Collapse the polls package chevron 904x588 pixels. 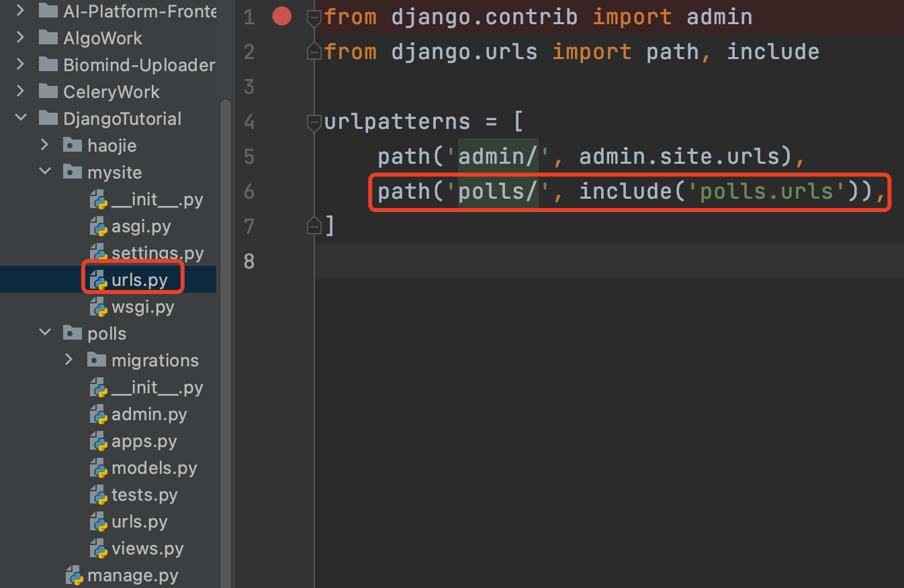tap(44, 333)
